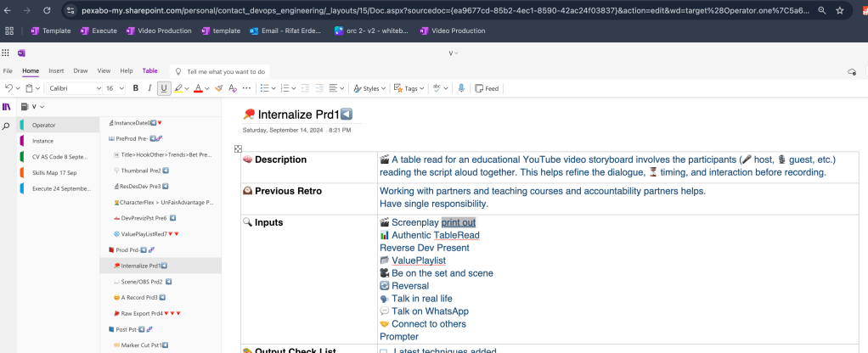Image resolution: width=868 pixels, height=353 pixels.
Task: Open the Raw Export Prd4 page
Action: [161, 313]
